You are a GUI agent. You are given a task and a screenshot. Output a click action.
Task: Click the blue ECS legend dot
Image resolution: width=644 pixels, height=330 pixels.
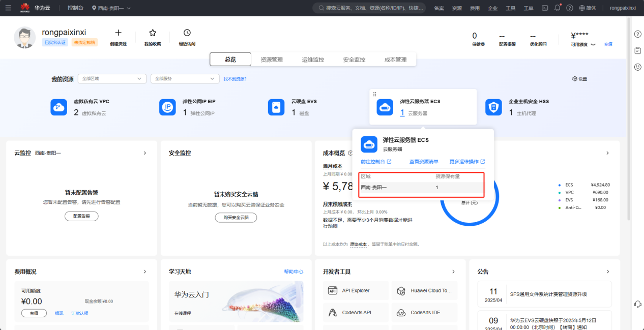[x=560, y=185]
